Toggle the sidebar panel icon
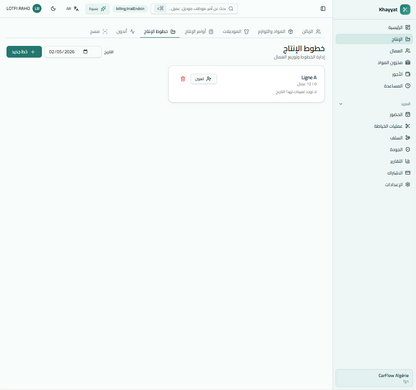Screen dimensions: 416x390 pyautogui.click(x=323, y=9)
